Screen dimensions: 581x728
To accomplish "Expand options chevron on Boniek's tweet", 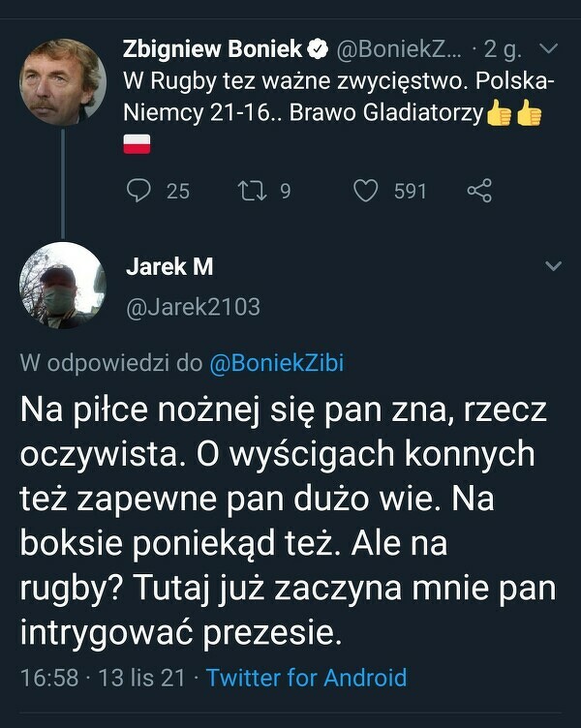I will [550, 48].
